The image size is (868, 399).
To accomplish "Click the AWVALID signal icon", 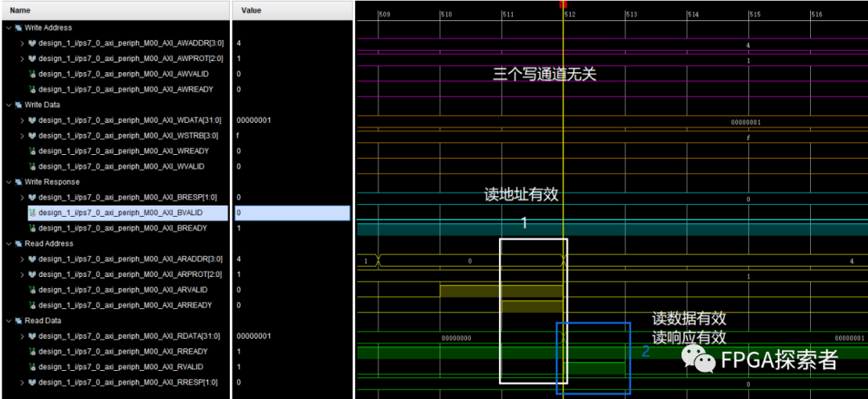I will point(33,74).
